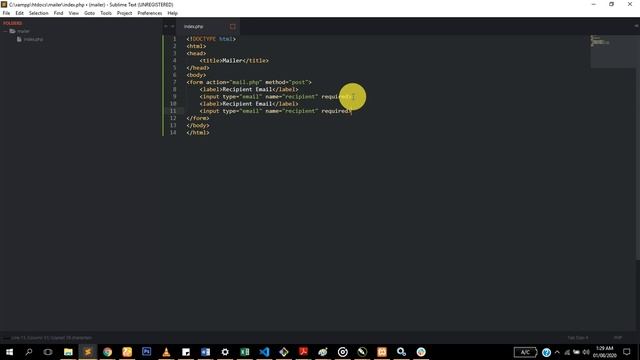640x360 pixels.
Task: Click the index.php file icon in sidebar
Action: pyautogui.click(x=19, y=39)
